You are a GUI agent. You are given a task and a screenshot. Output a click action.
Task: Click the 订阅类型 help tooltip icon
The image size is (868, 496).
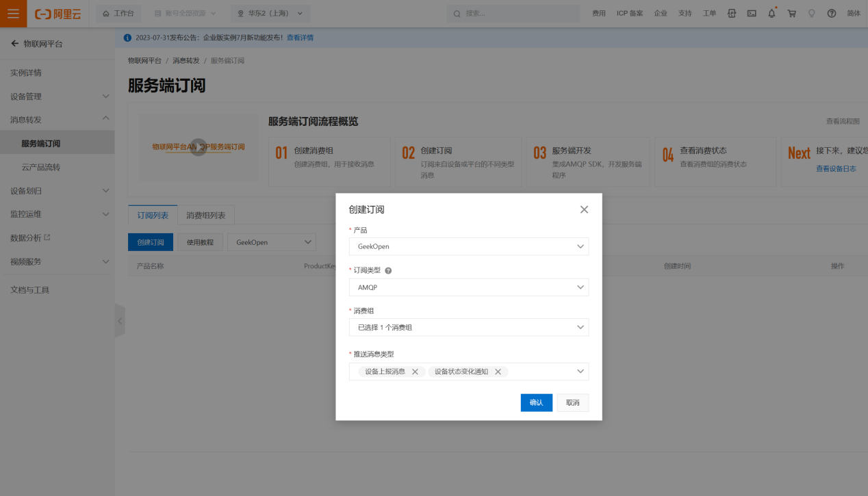[x=388, y=271]
